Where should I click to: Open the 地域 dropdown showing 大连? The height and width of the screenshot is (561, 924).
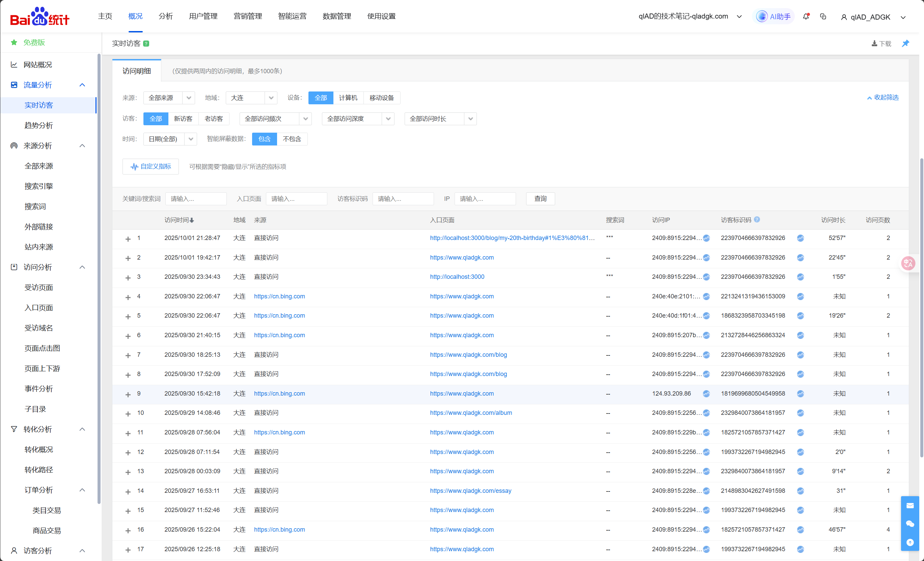click(251, 98)
